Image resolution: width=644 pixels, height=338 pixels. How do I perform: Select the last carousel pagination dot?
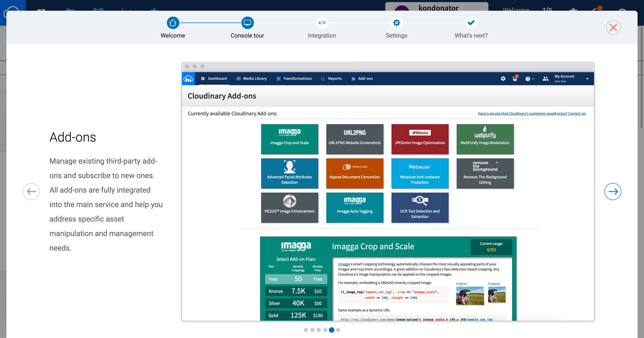point(338,330)
